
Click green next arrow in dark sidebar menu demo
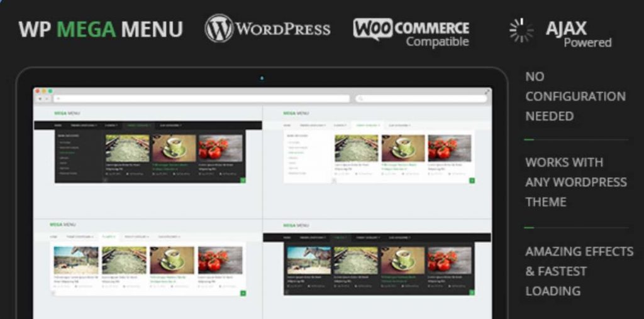coord(243,180)
